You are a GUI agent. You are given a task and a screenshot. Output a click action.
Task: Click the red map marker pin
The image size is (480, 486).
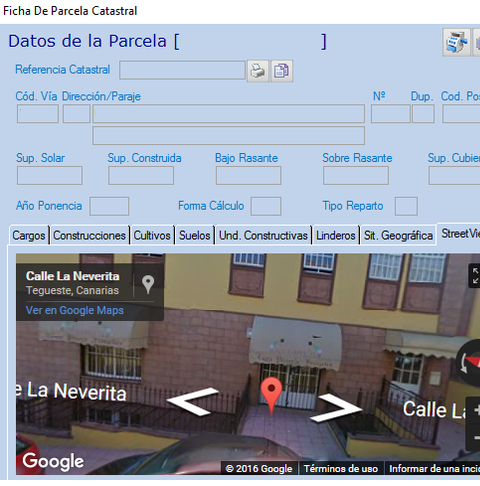(271, 396)
